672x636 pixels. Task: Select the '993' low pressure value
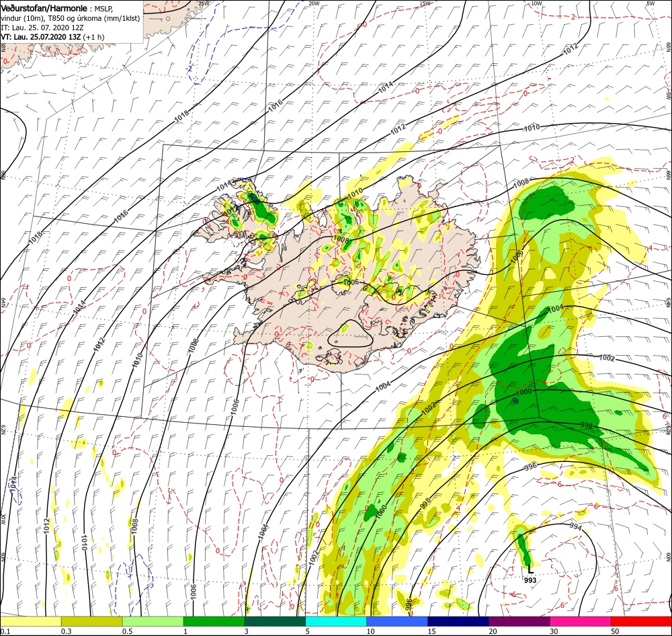click(530, 580)
